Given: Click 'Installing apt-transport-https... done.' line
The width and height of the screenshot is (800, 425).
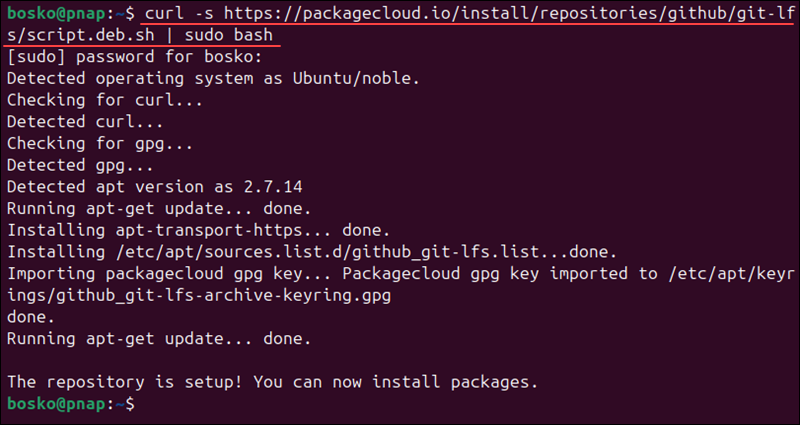Looking at the screenshot, I should pyautogui.click(x=198, y=231).
